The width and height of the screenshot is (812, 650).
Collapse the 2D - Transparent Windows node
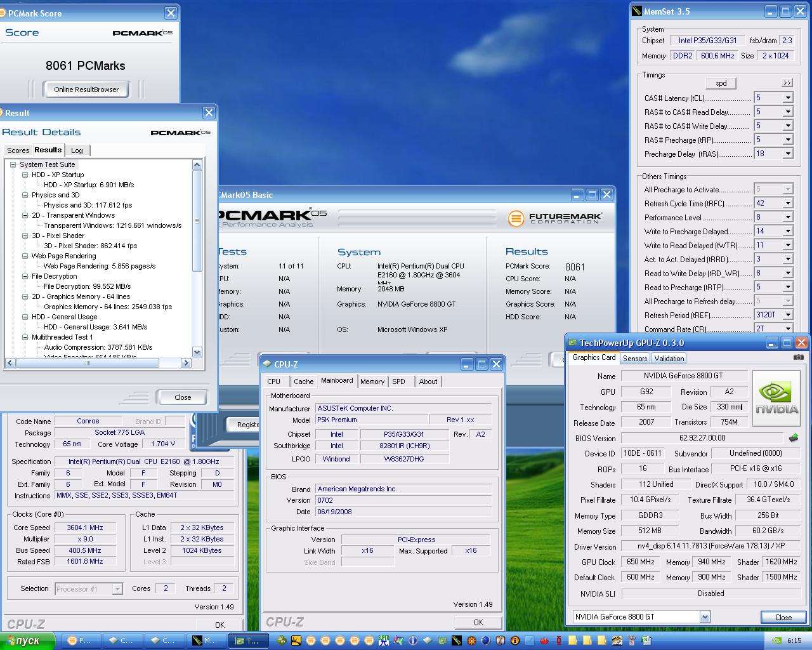(25, 215)
